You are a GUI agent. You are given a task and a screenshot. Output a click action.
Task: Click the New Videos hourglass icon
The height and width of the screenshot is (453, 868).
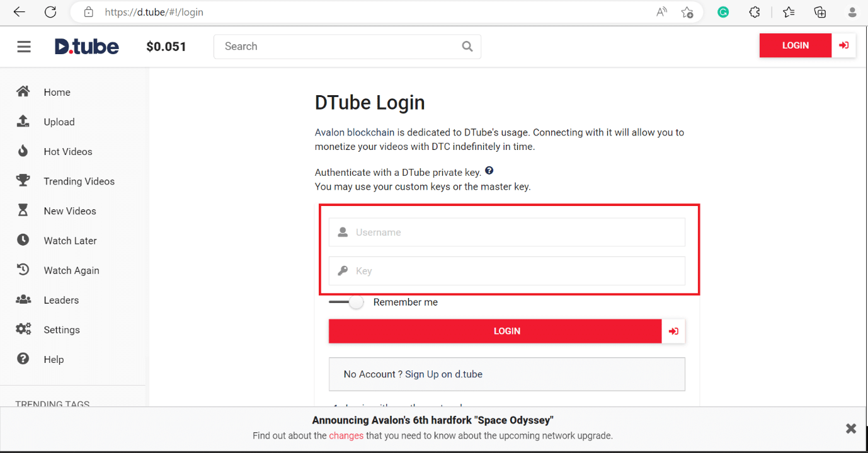coord(23,210)
